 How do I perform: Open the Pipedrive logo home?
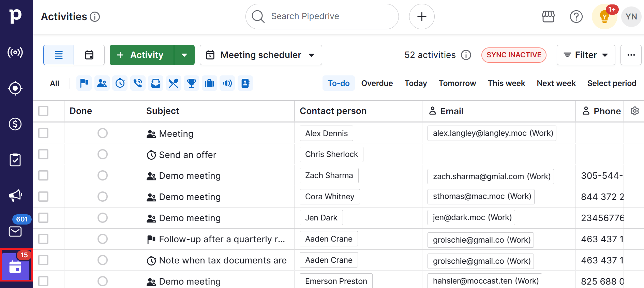(15, 16)
